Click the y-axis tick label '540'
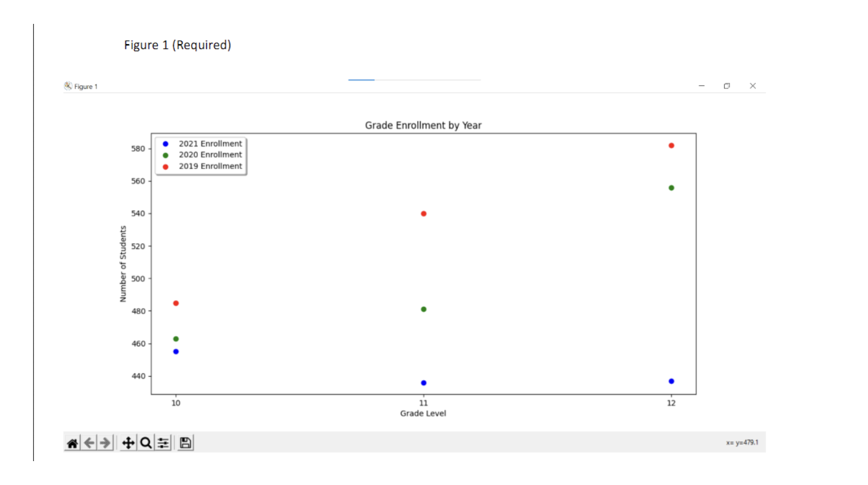The image size is (868, 485). pyautogui.click(x=137, y=214)
